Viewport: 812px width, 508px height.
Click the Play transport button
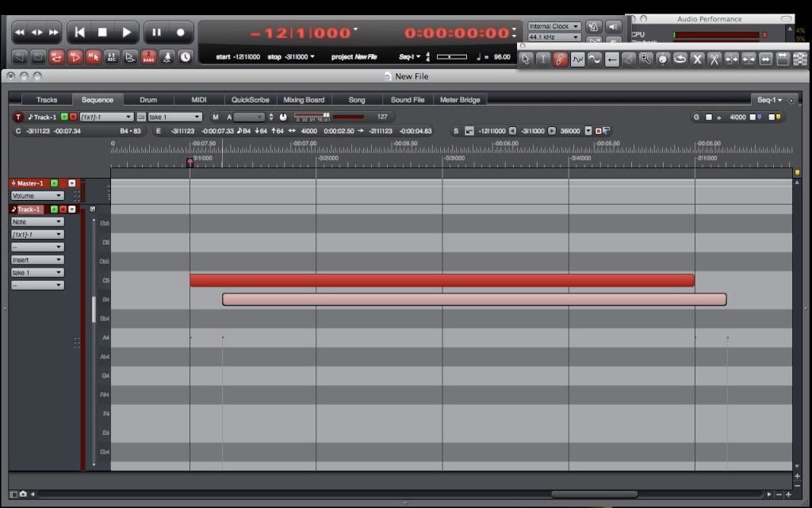point(126,32)
